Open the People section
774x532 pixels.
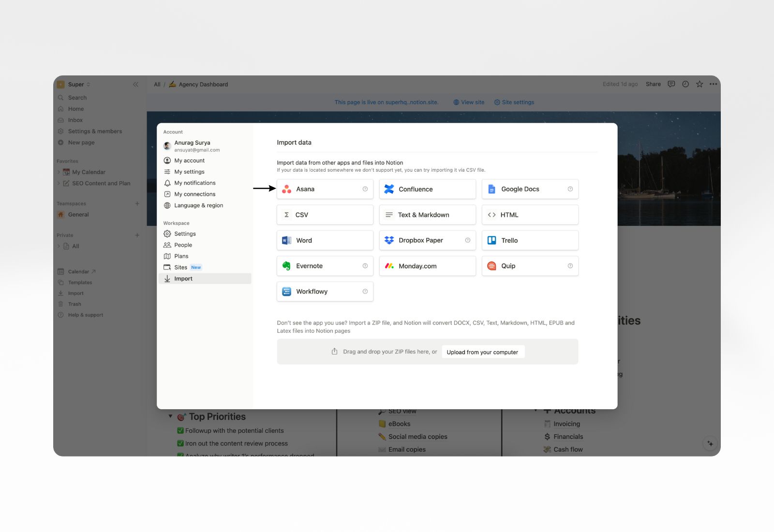(x=205, y=245)
